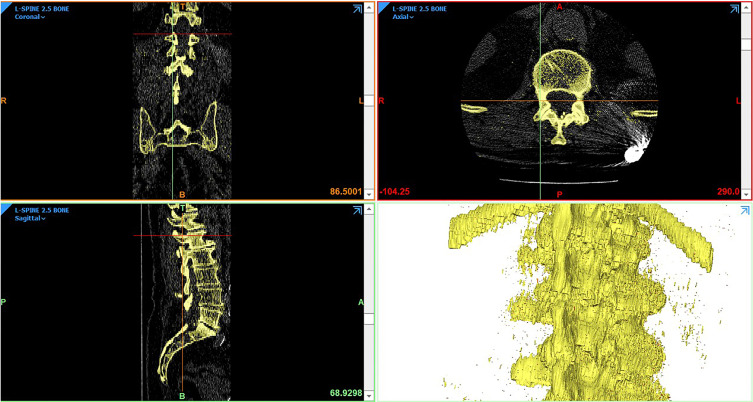Click blue corner triangle in Coronal panel

(5, 6)
